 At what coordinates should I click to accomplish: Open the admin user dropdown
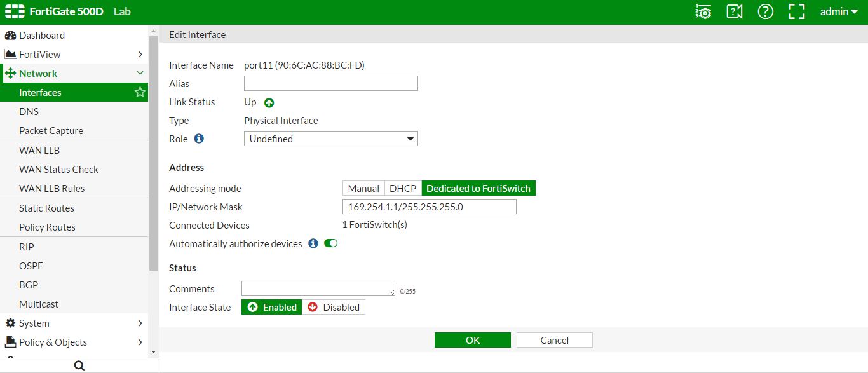839,11
